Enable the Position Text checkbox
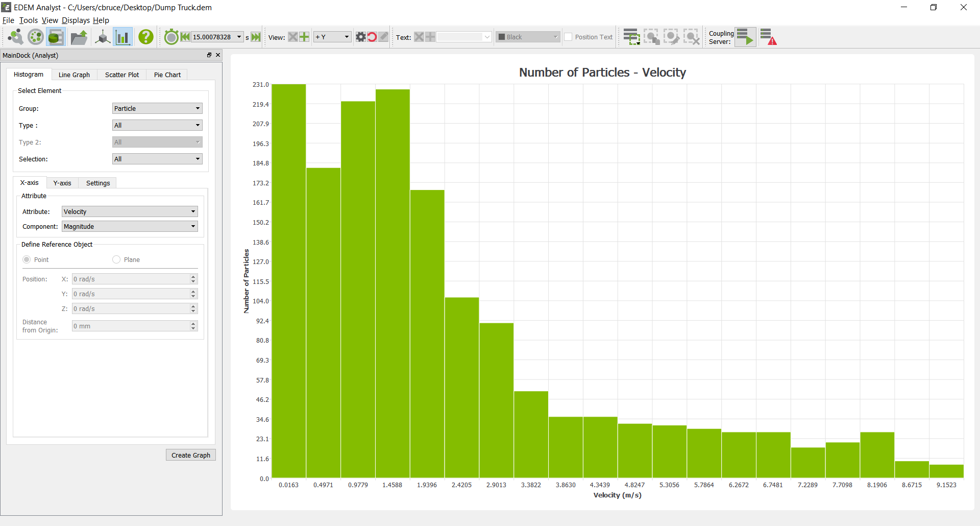Screen dimensions: 980x526 click(x=568, y=37)
